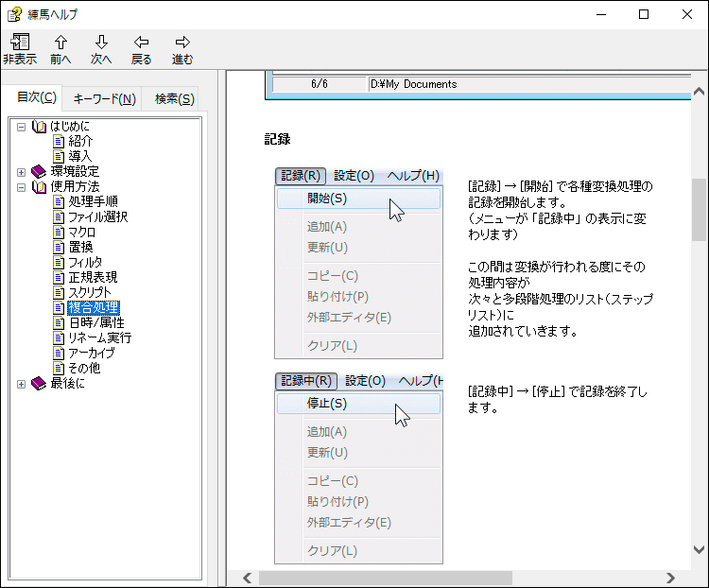Open the 正規表現 topic
This screenshot has width=709, height=588.
tap(93, 277)
